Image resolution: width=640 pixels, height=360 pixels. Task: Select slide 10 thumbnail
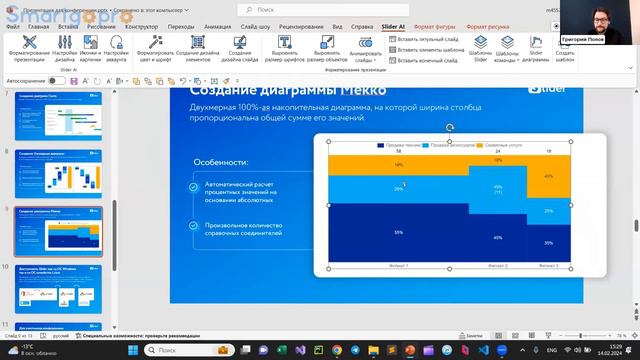(x=58, y=289)
